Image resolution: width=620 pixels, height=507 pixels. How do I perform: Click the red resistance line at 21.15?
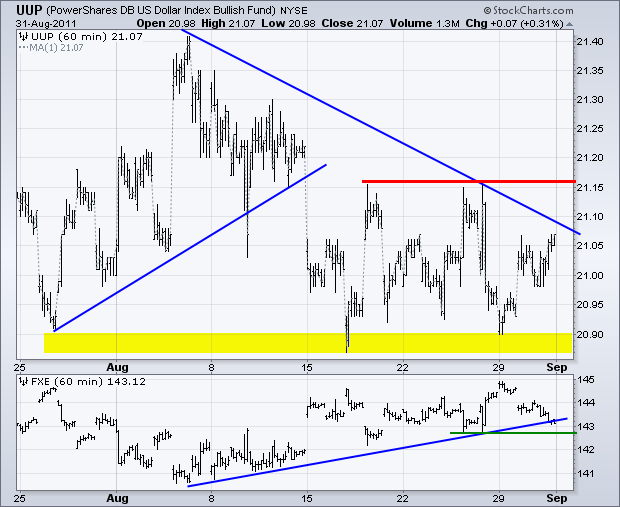click(x=469, y=182)
